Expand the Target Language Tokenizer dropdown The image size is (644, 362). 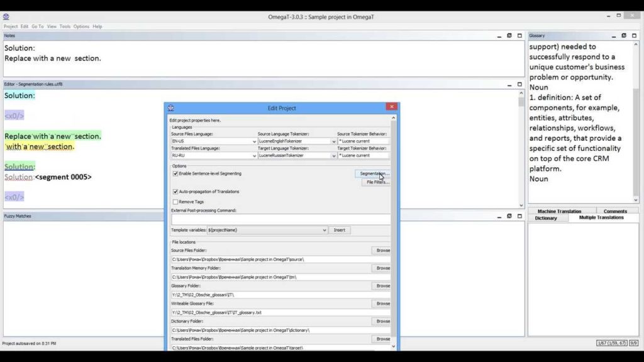pos(335,155)
